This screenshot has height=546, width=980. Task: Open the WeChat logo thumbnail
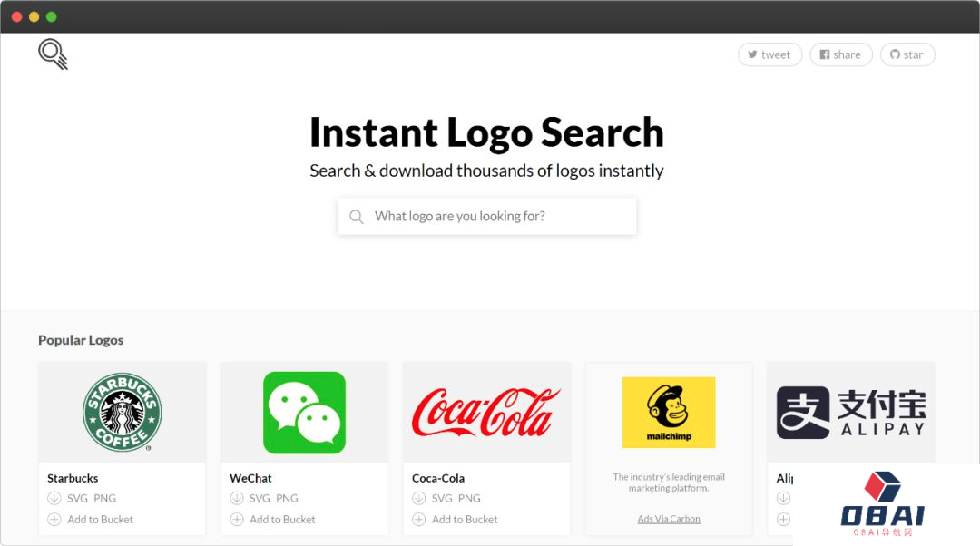[304, 413]
